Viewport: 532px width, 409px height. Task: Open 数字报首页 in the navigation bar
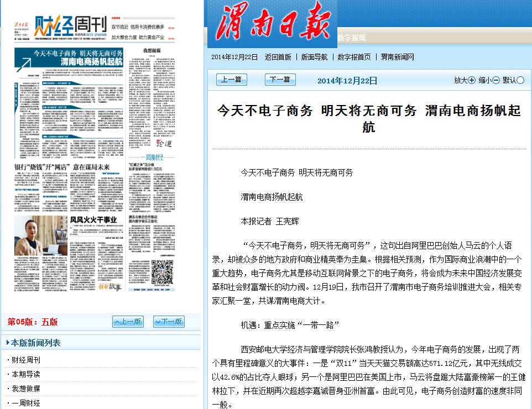[x=354, y=57]
